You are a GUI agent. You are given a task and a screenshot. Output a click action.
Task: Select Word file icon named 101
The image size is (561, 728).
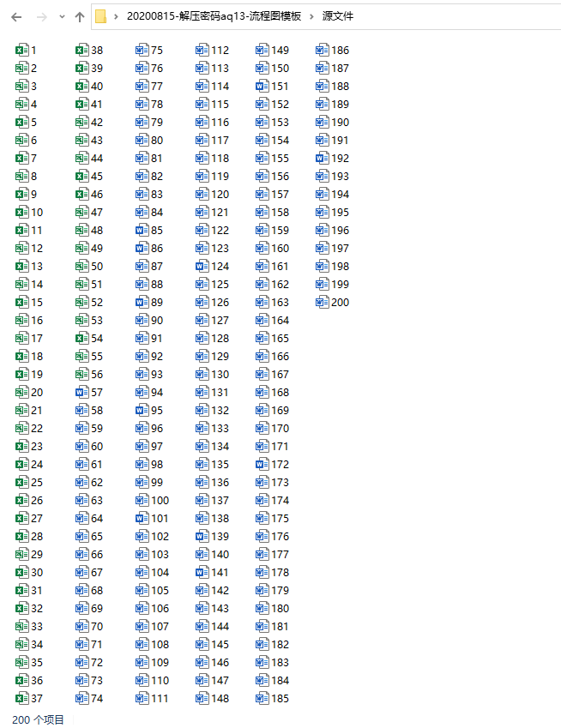point(142,518)
